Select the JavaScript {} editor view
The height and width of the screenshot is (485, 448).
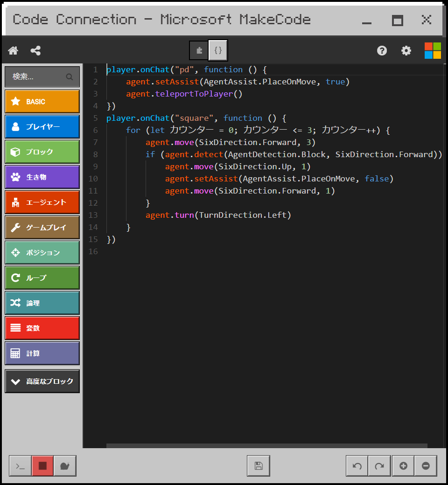click(218, 50)
